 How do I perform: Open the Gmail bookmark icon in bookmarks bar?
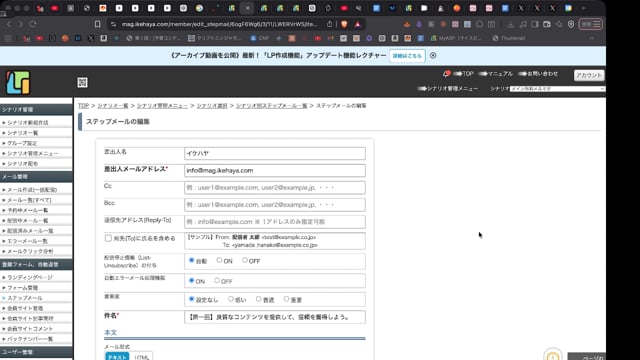331,38
